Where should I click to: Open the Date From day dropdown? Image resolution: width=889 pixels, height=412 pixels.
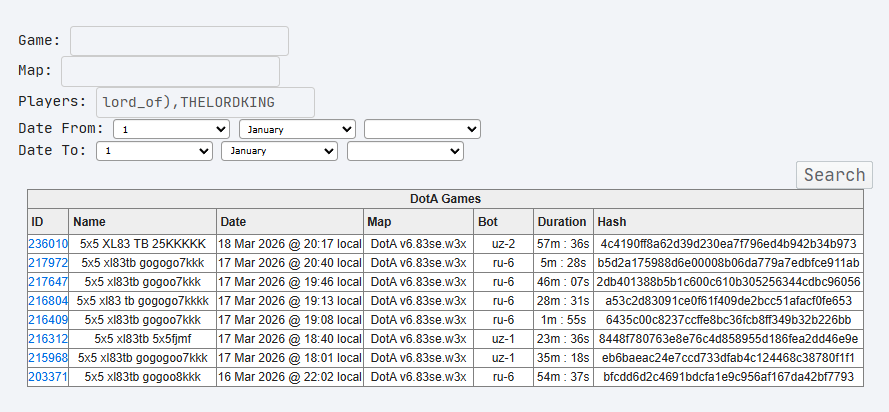(x=171, y=129)
